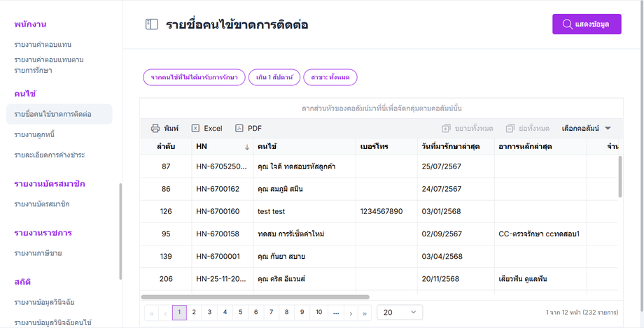Toggle the 'สาขา: ทั้งหมด' filter chip

click(x=330, y=77)
